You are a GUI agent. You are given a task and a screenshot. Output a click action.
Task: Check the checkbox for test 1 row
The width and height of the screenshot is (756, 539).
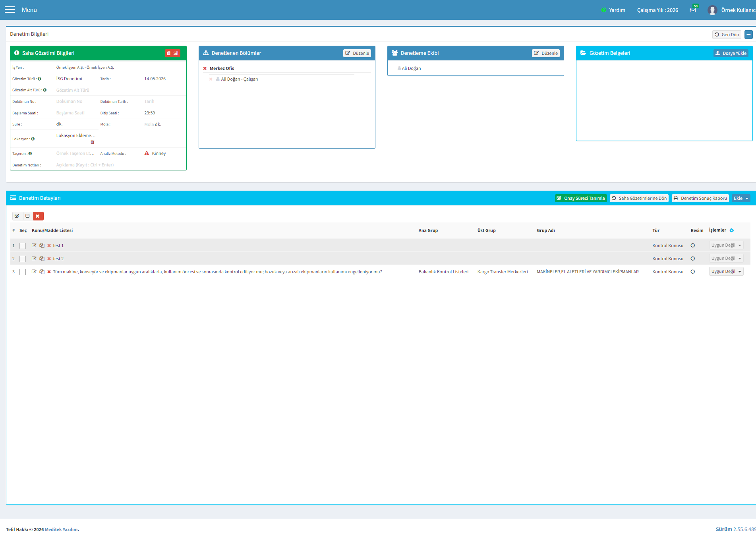(x=23, y=246)
